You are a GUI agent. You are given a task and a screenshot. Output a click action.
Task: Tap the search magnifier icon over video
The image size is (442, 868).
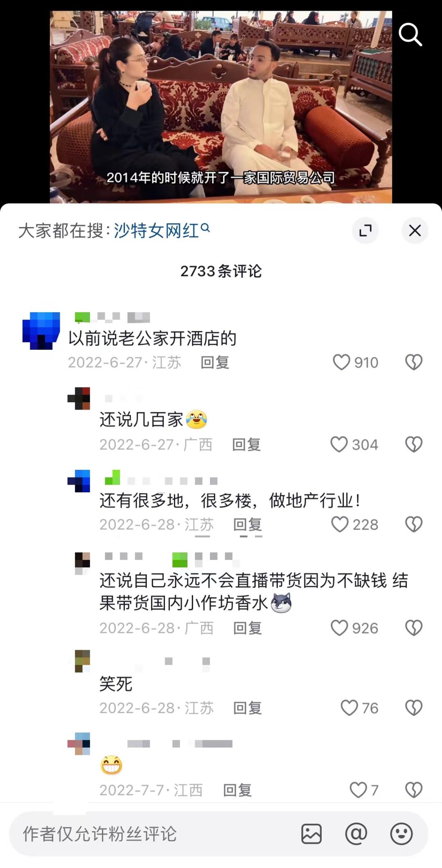point(410,34)
